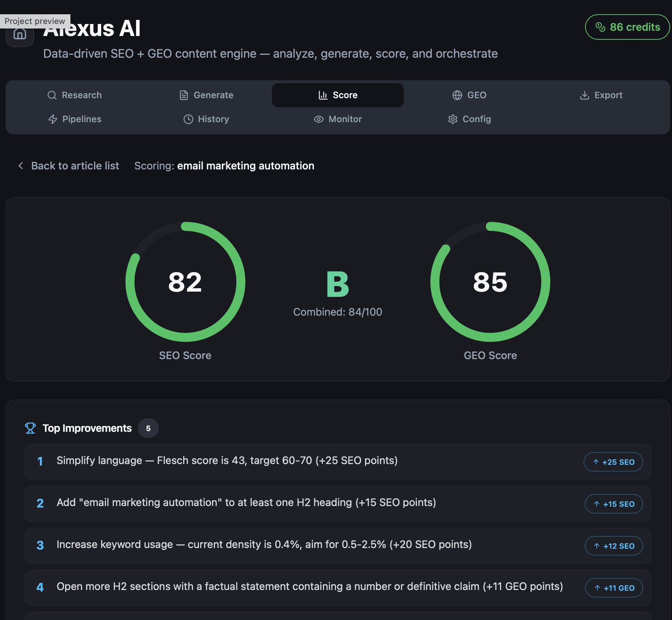Click the GEO Score label
672x620 pixels.
(490, 355)
